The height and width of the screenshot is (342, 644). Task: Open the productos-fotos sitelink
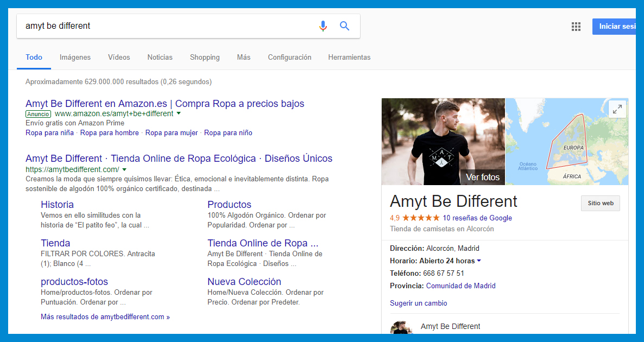(74, 282)
